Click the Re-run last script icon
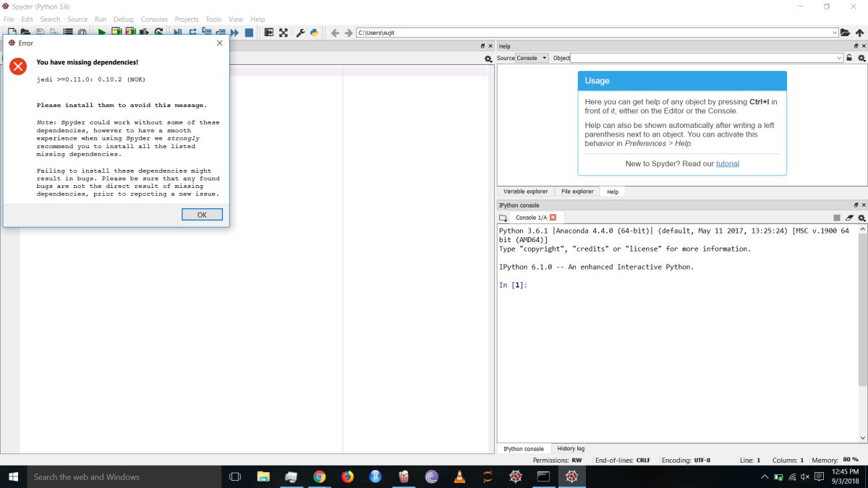This screenshot has height=488, width=868. click(x=158, y=33)
